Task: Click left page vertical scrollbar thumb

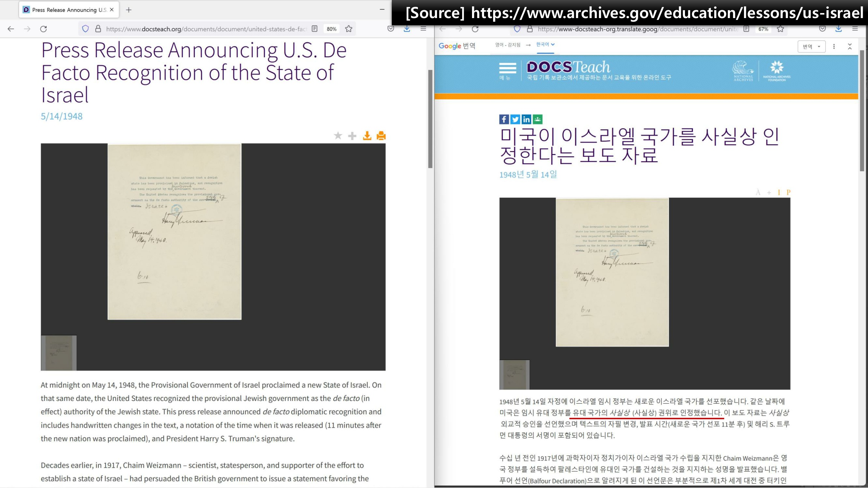Action: (x=430, y=119)
